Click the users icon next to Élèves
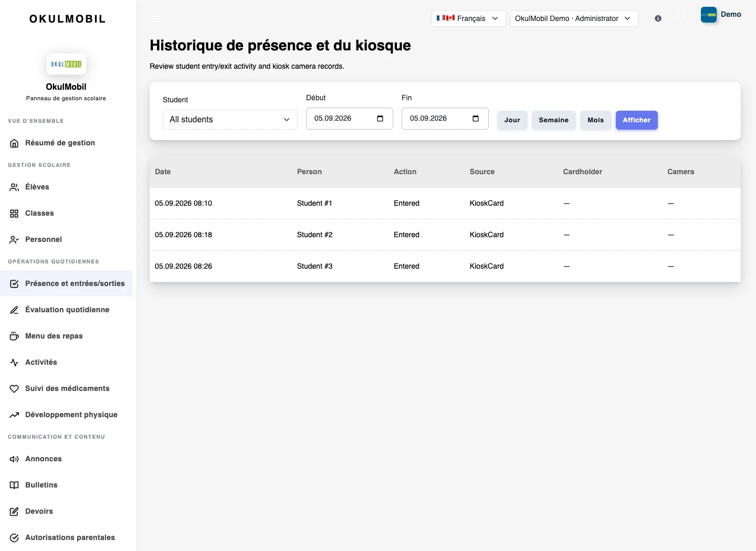 [x=14, y=187]
